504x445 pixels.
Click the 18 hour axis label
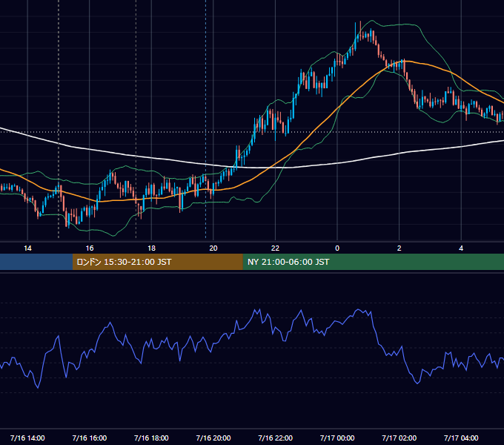point(151,248)
